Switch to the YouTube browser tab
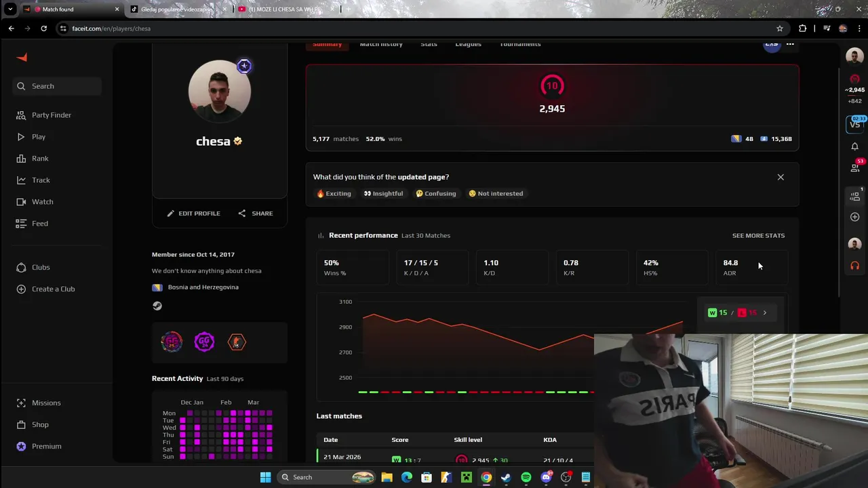This screenshot has height=488, width=868. pos(286,9)
